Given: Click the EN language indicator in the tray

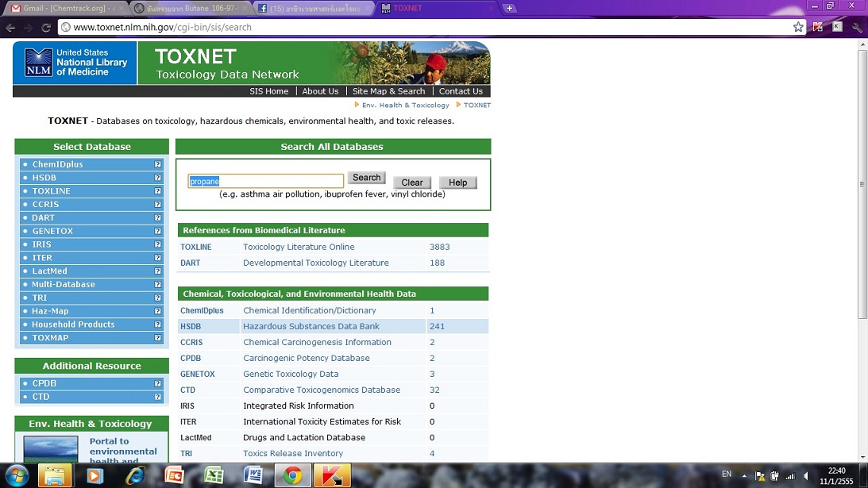Looking at the screenshot, I should [727, 475].
